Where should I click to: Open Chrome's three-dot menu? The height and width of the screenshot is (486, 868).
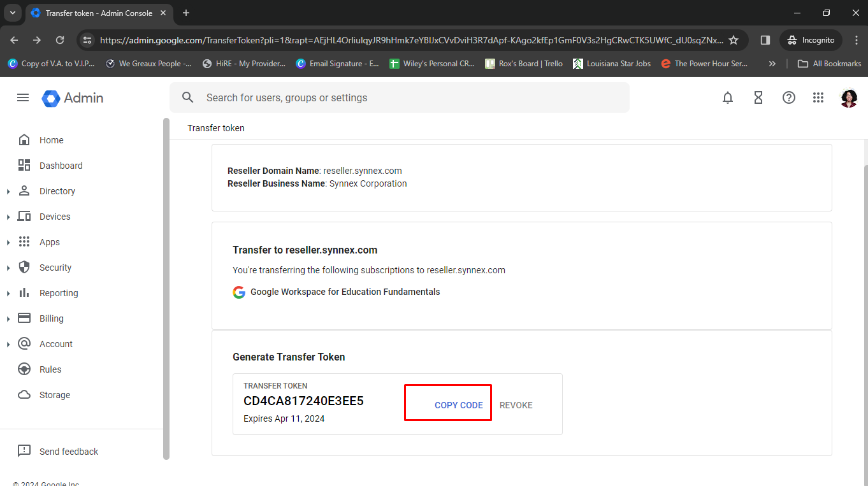857,40
